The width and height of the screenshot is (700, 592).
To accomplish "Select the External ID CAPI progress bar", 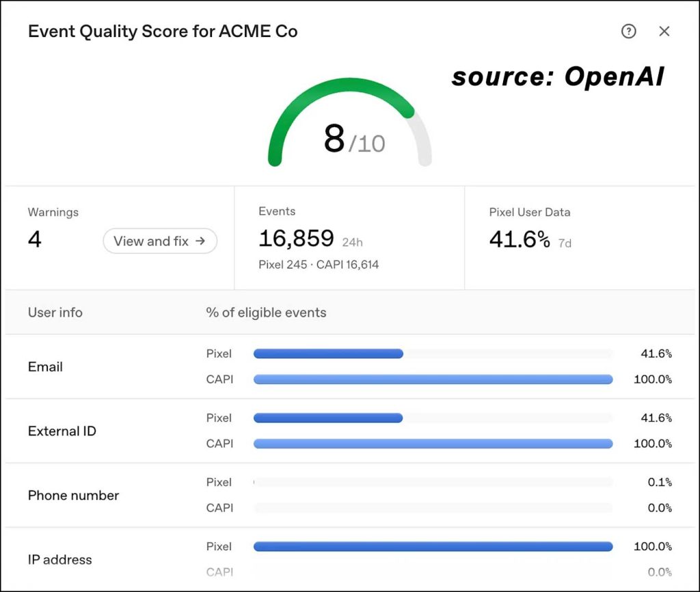I will pyautogui.click(x=433, y=444).
